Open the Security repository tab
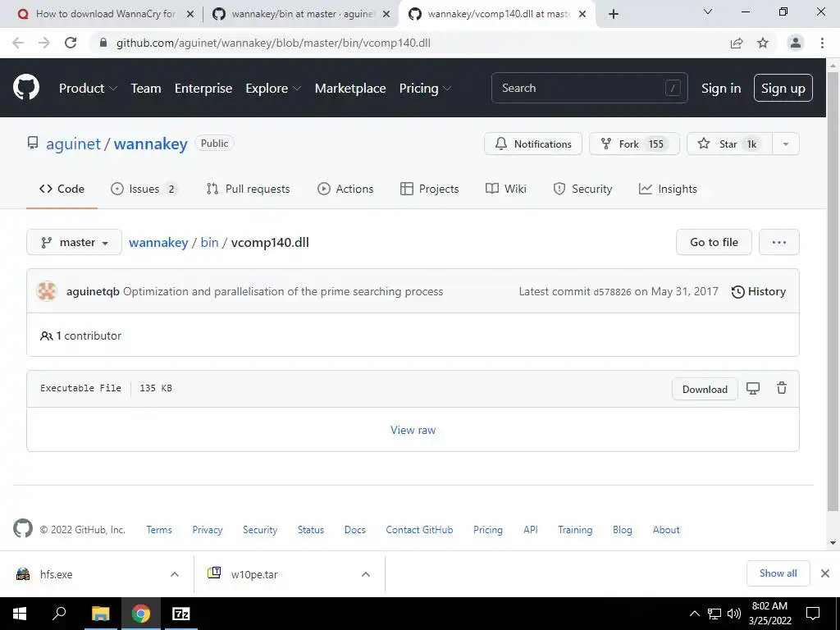Image resolution: width=840 pixels, height=630 pixels. pos(583,189)
